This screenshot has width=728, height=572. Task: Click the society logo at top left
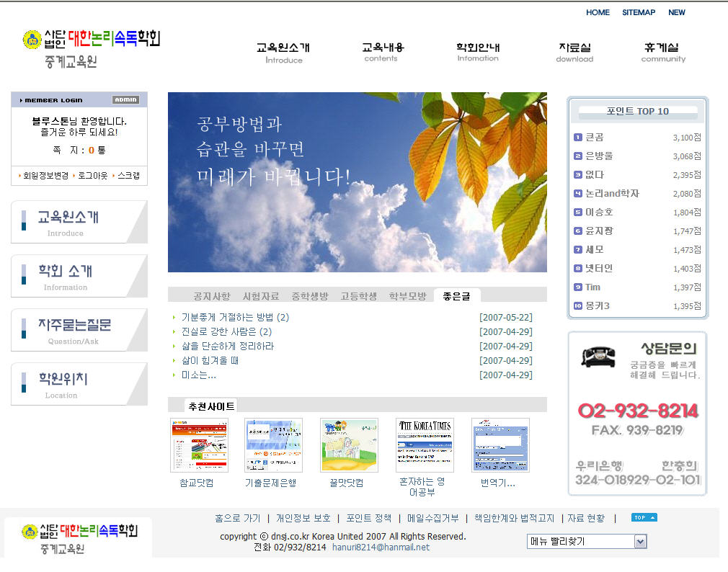(91, 46)
